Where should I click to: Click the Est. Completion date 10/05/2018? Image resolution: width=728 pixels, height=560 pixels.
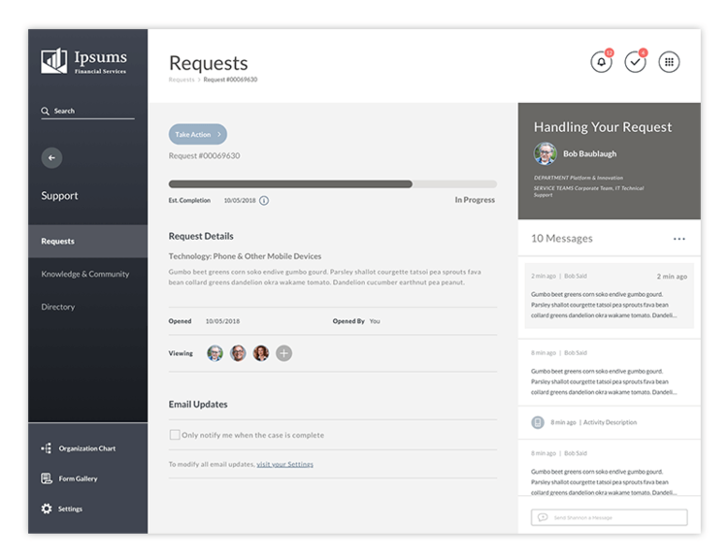[240, 201]
